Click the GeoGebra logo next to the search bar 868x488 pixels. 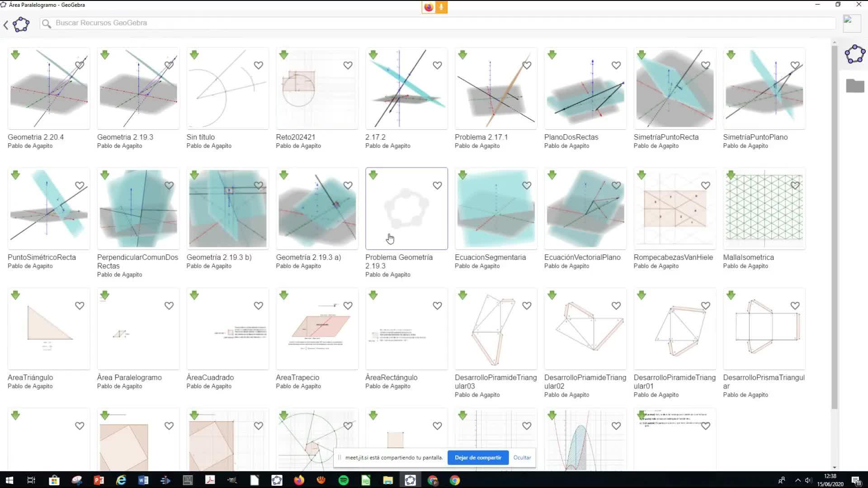21,24
